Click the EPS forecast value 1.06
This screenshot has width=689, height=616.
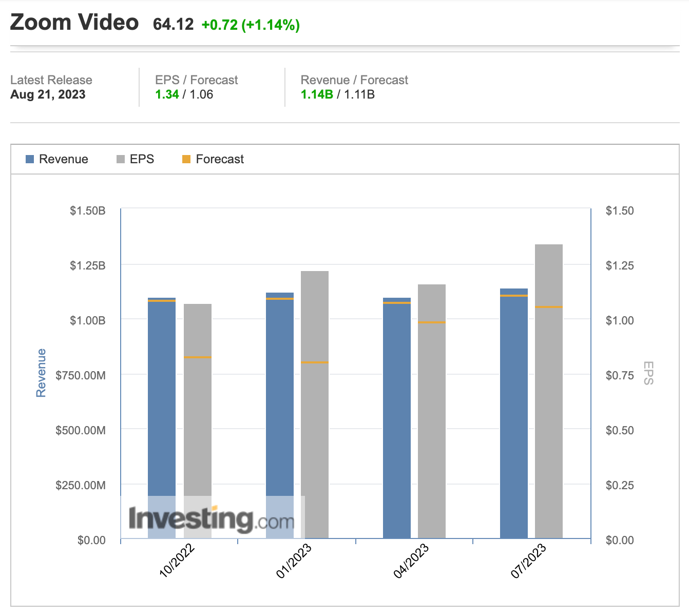click(x=201, y=94)
